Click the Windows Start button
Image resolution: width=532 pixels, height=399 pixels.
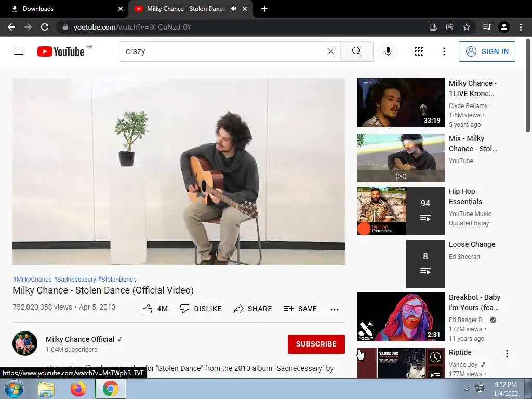pyautogui.click(x=14, y=389)
